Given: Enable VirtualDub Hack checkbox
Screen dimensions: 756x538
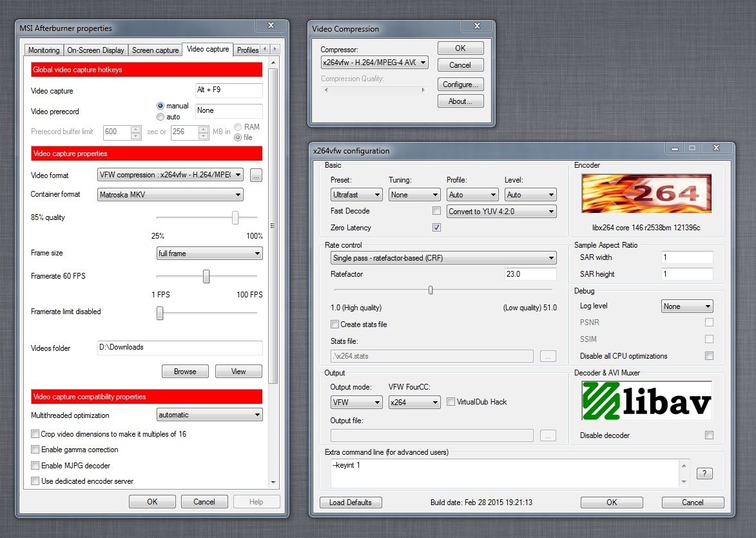Looking at the screenshot, I should (451, 401).
